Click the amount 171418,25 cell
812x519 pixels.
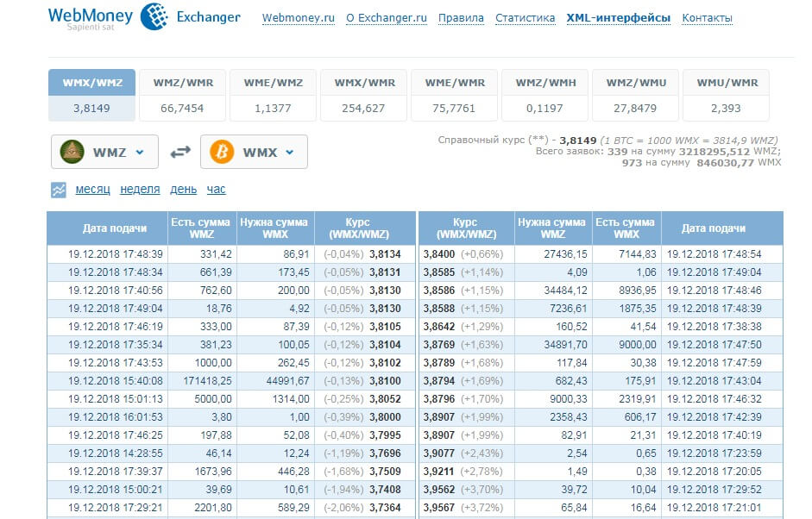point(207,381)
